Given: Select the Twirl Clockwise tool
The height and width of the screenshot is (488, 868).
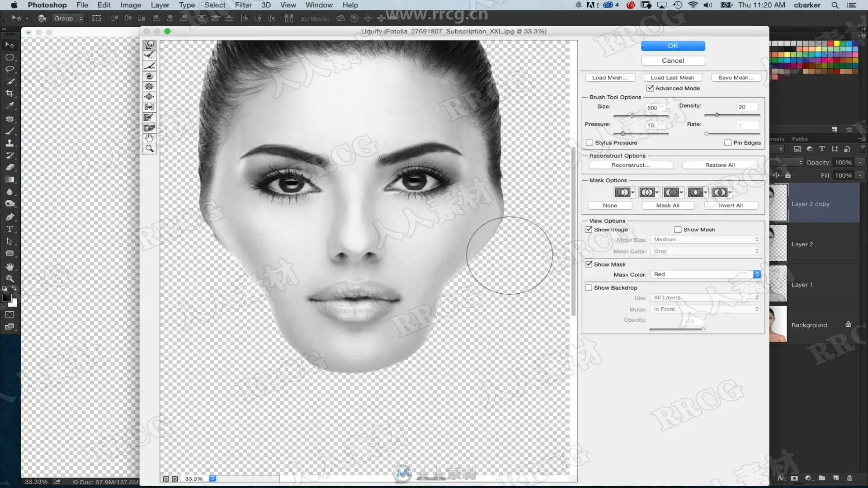Looking at the screenshot, I should (150, 76).
